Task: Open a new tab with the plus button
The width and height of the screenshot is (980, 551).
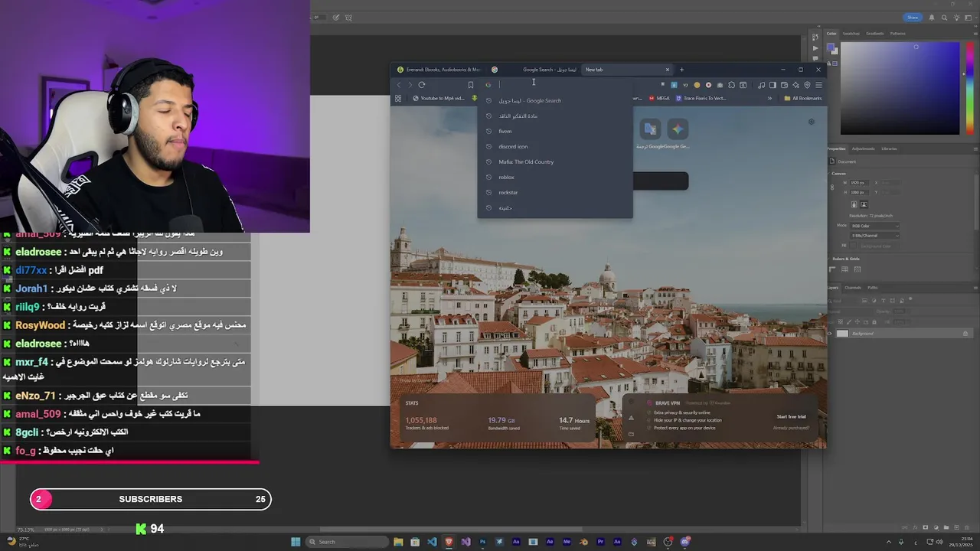Action: [x=681, y=70]
